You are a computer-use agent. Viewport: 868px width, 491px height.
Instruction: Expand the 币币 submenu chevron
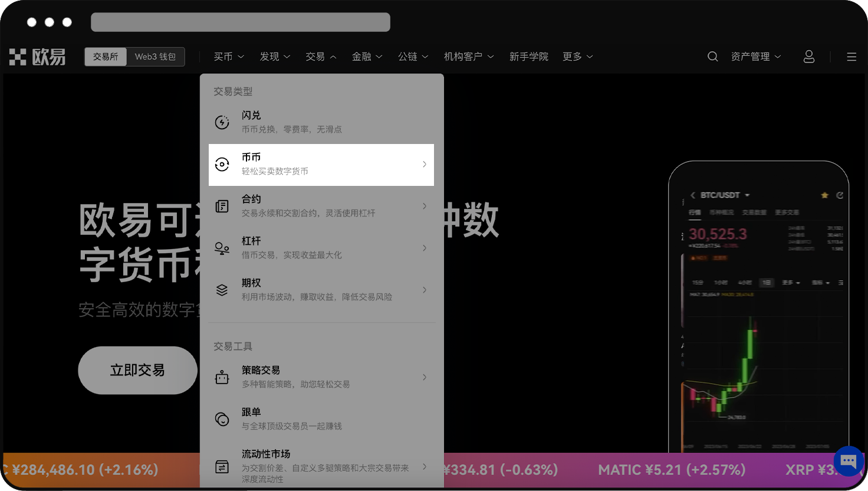[x=425, y=164]
